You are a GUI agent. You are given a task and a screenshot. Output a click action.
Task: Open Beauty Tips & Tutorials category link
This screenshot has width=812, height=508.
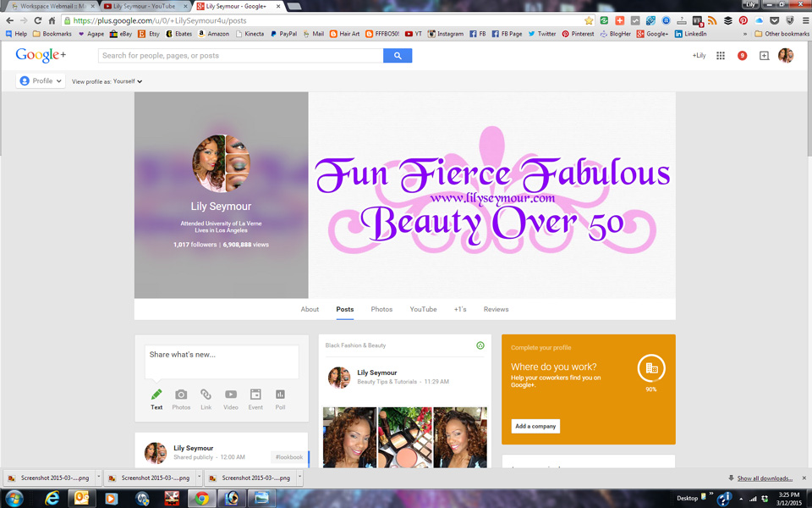tap(387, 382)
